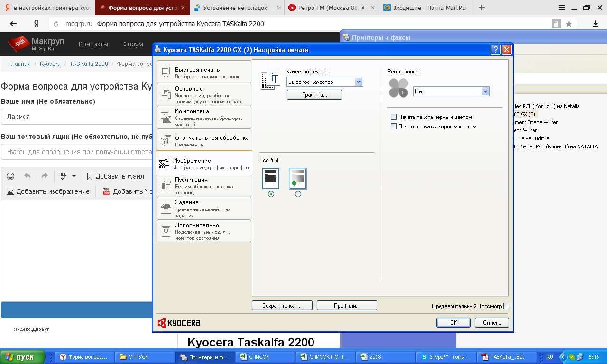Screen dimensions: 607x364
Task: Open the Быстрая печать tab
Action: tap(204, 72)
